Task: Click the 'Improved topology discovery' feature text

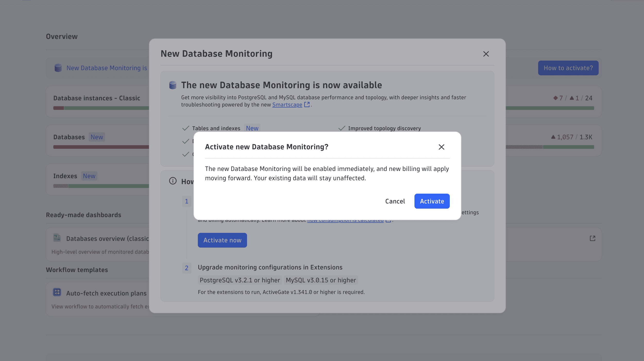Action: tap(384, 128)
